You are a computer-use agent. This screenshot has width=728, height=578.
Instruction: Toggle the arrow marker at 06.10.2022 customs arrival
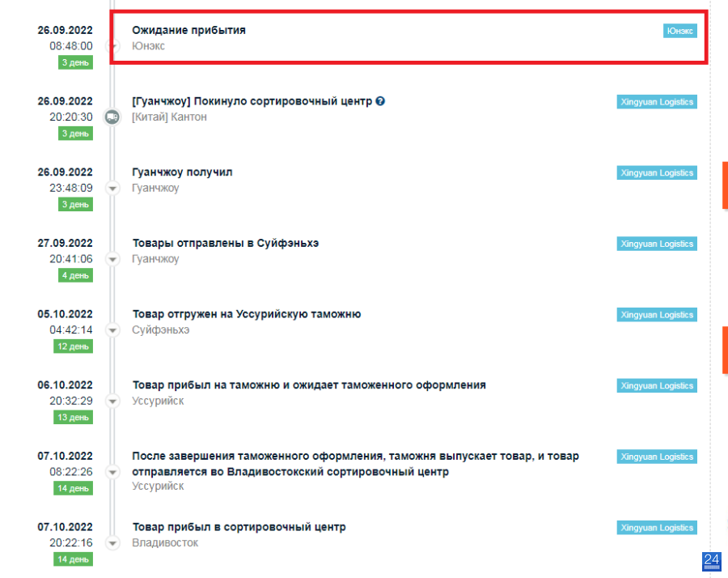(x=112, y=401)
